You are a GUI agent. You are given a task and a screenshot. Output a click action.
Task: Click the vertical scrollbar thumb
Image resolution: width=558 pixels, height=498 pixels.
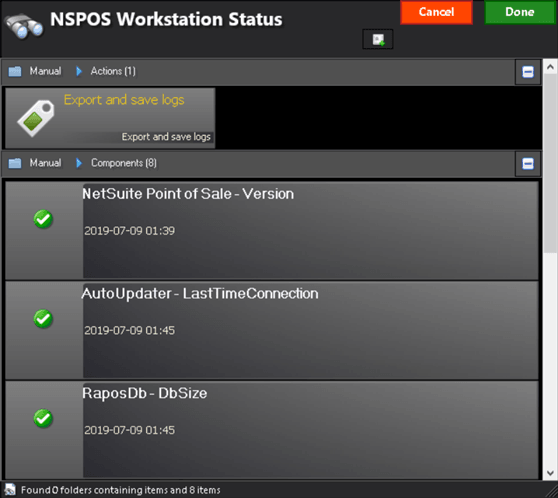point(550,163)
